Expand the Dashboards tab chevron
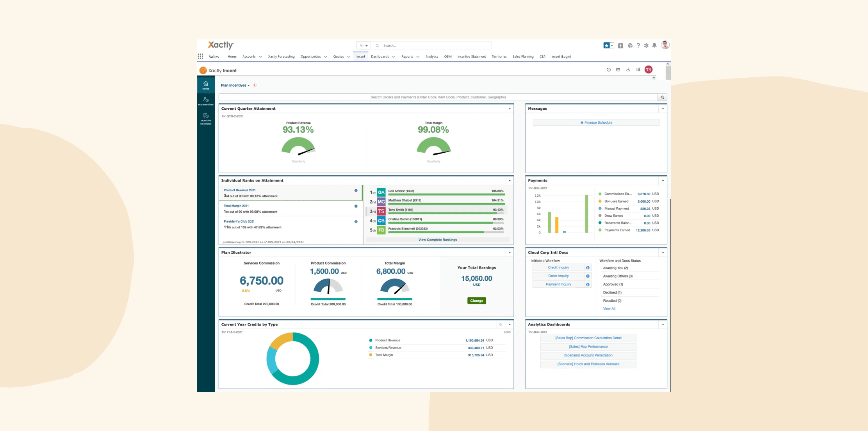868x431 pixels. click(x=394, y=57)
